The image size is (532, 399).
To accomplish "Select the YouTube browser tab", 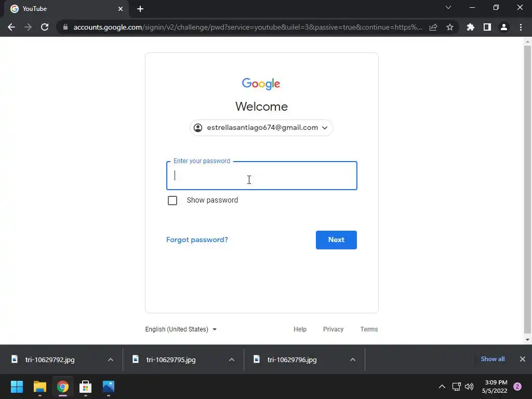I will click(x=66, y=9).
